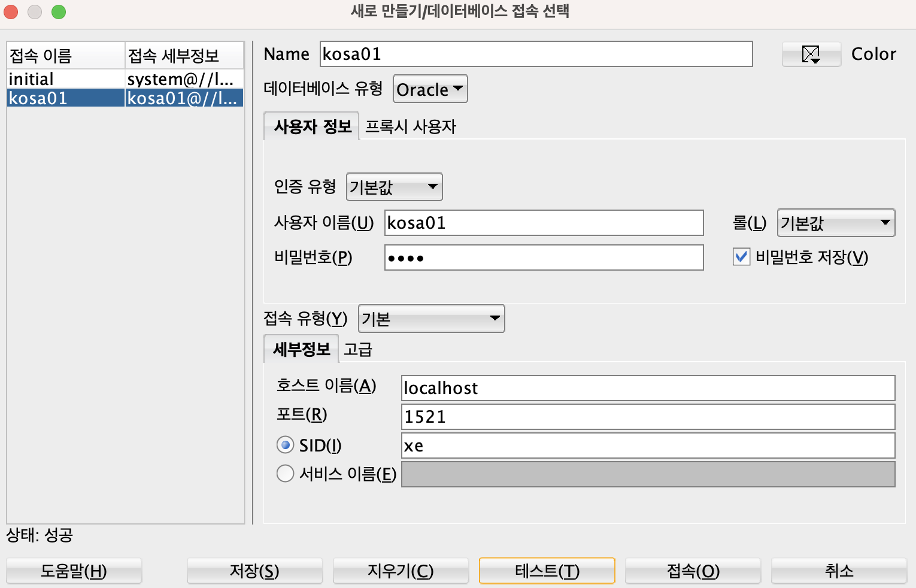Viewport: 916px width, 588px height.
Task: Click the kosa01@//l... details cell
Action: click(x=184, y=98)
